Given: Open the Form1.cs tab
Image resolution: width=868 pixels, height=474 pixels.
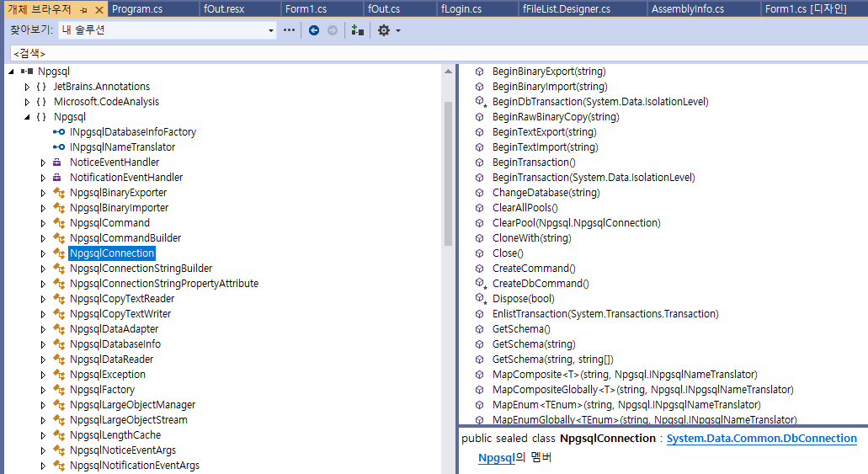Looking at the screenshot, I should (306, 9).
